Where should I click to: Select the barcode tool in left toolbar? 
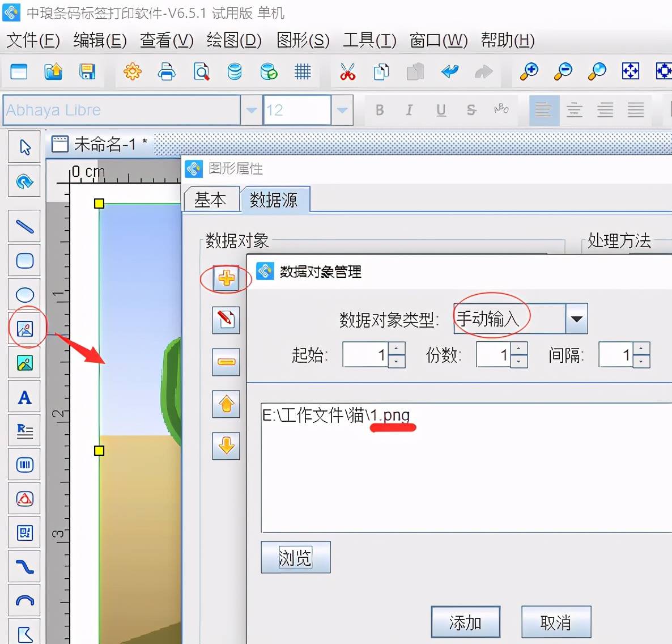coord(24,465)
